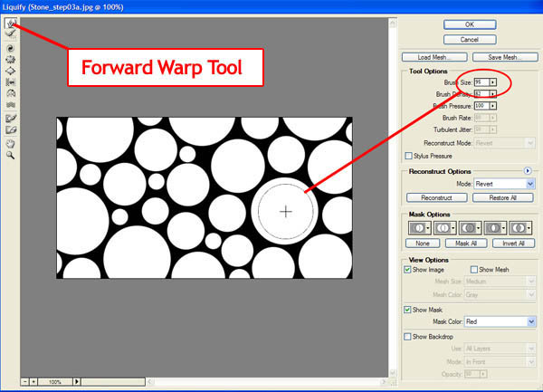Click the Brush Density input field
The width and height of the screenshot is (543, 392).
click(480, 93)
